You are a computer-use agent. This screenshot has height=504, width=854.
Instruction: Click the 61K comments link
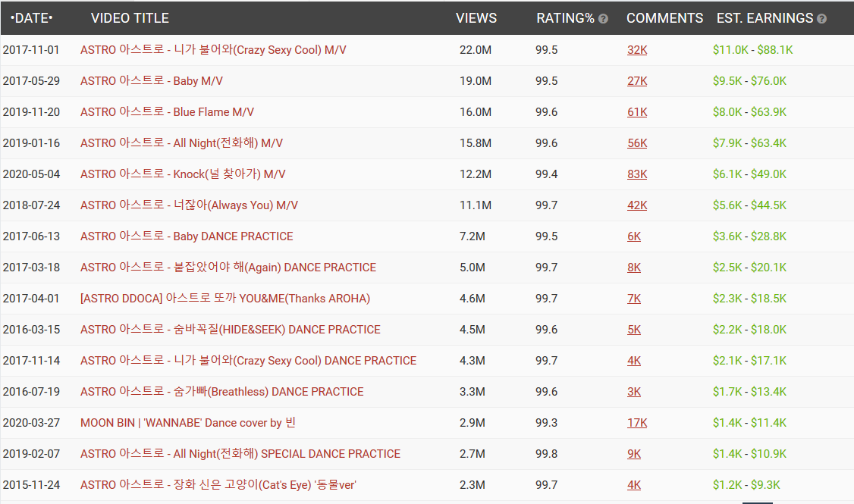click(637, 111)
